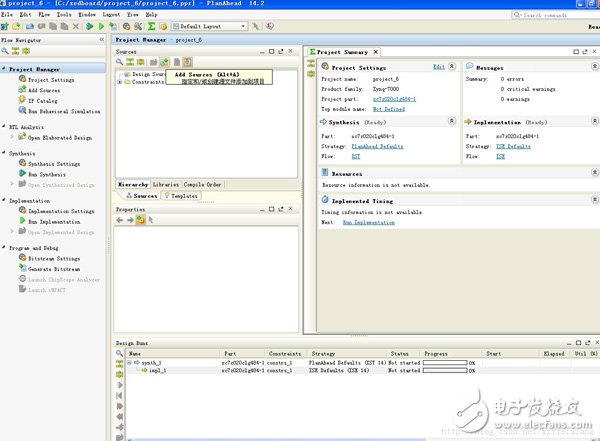Open IP Catalog from Flow Navigator

[x=41, y=101]
